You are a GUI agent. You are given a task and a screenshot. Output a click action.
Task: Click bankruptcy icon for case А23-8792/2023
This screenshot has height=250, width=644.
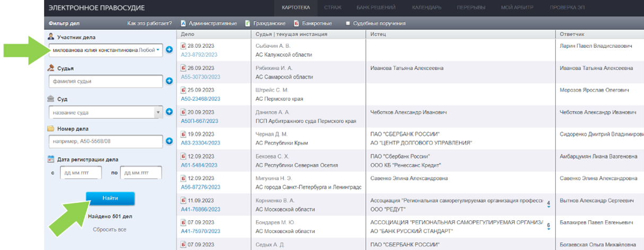click(184, 46)
